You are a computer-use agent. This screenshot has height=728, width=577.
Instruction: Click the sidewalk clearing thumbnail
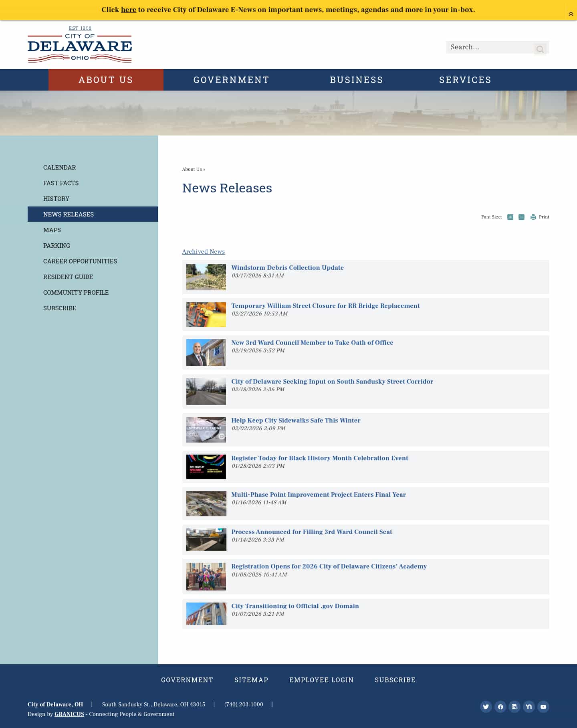206,430
